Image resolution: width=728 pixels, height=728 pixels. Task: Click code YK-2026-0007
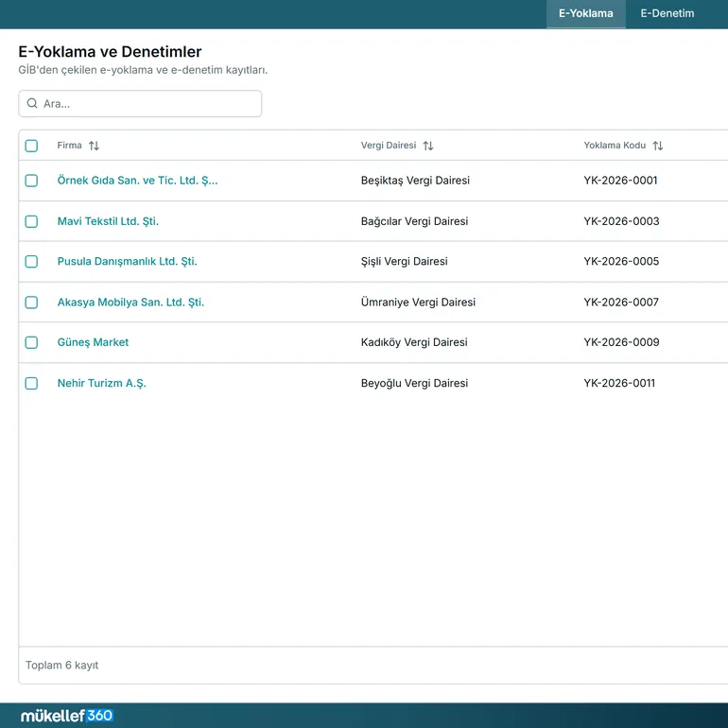click(621, 303)
